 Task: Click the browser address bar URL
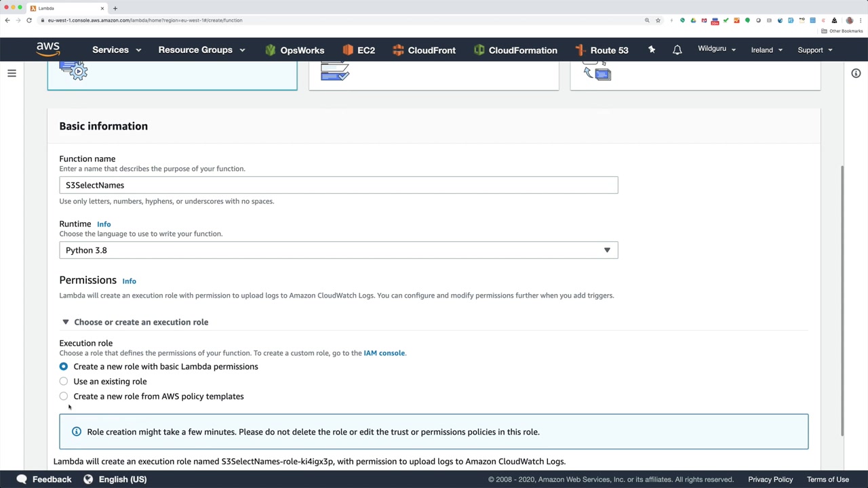(145, 20)
